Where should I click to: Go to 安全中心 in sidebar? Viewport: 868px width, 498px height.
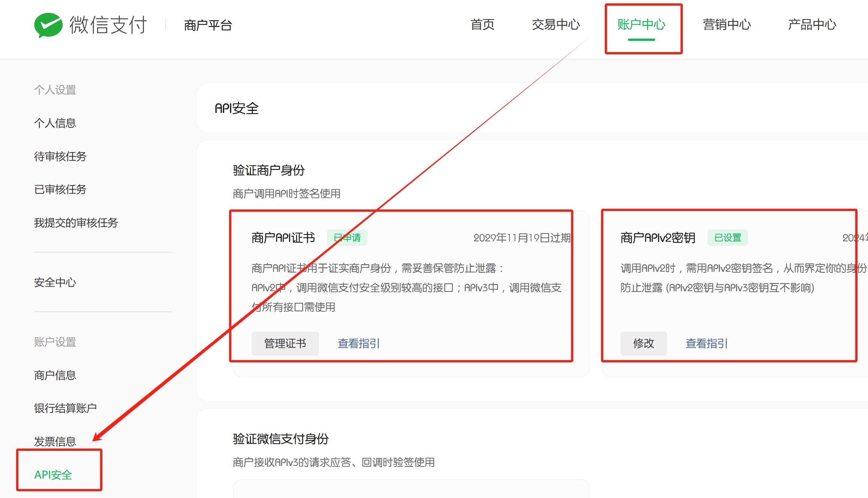pyautogui.click(x=55, y=282)
